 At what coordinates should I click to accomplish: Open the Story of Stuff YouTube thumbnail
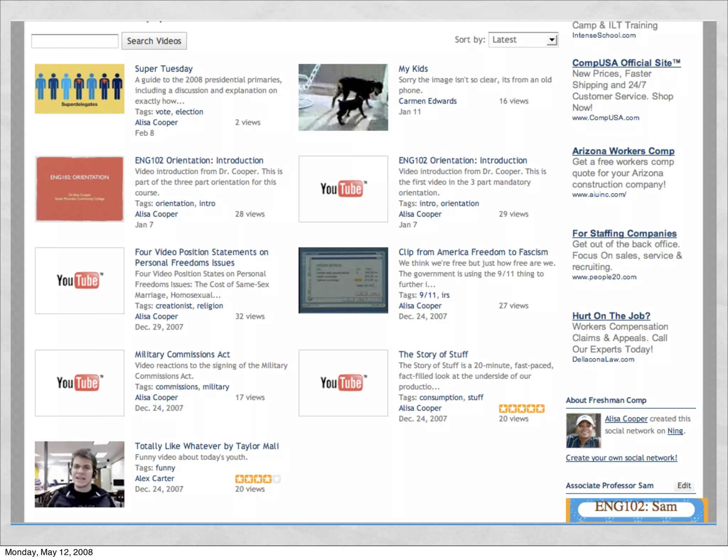tap(343, 383)
